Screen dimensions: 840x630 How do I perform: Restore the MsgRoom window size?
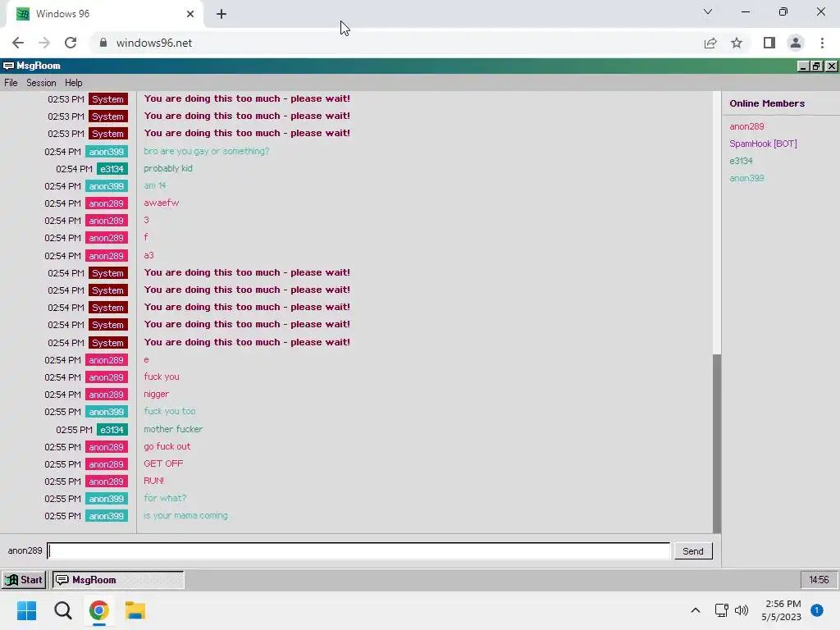816,66
